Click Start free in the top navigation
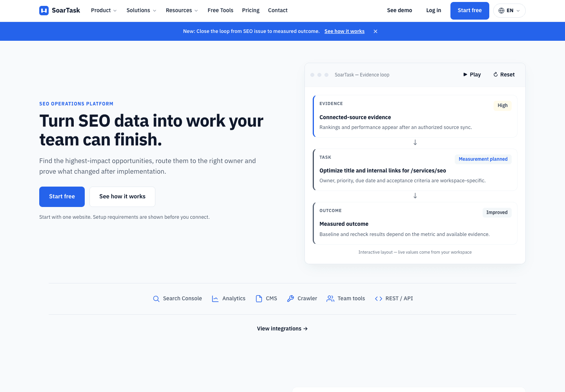 [x=470, y=11]
